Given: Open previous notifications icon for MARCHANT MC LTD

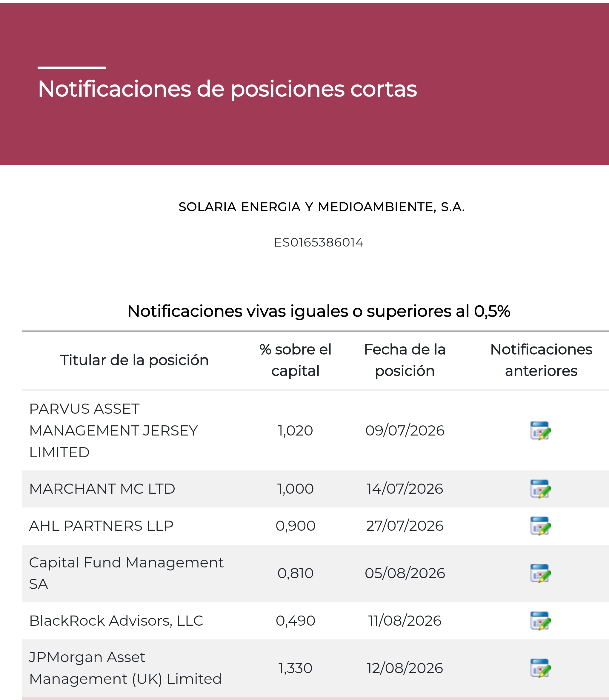Looking at the screenshot, I should click(x=540, y=489).
